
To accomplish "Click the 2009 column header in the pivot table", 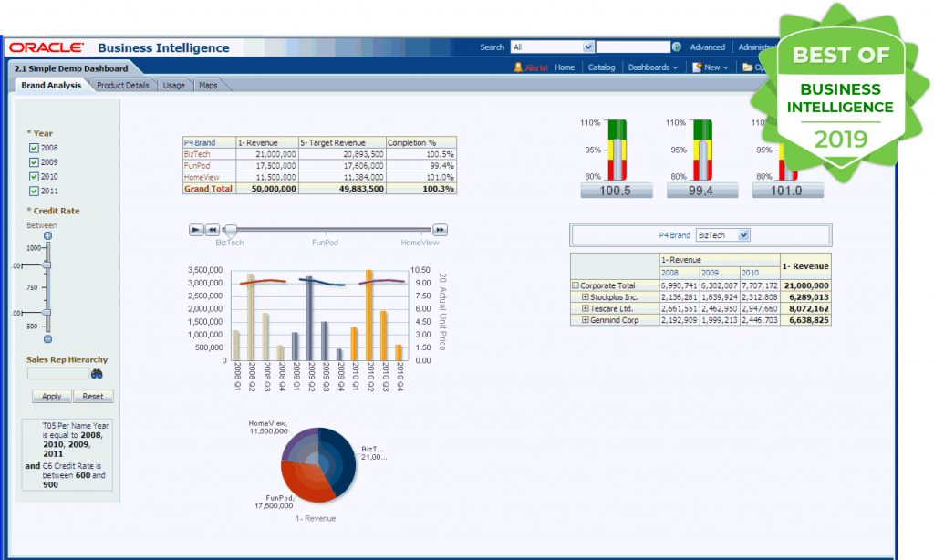I will tap(720, 273).
